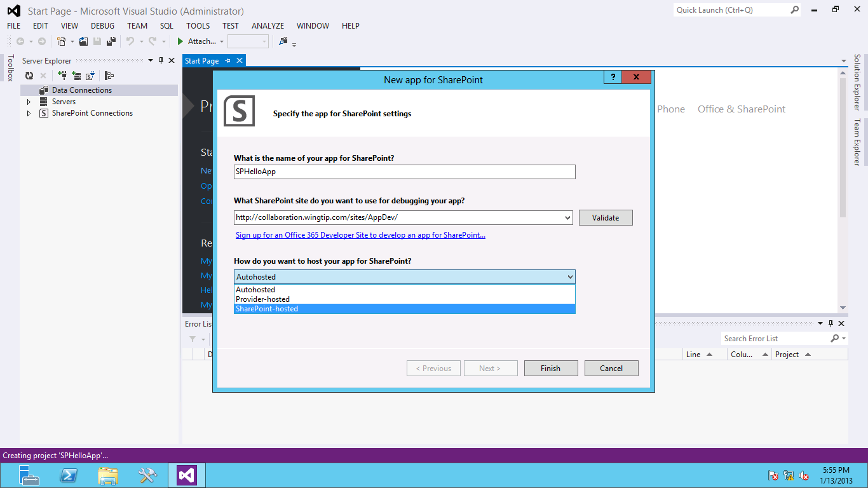Open the TOOLS menu
Screen dimensions: 868x488
(198, 26)
